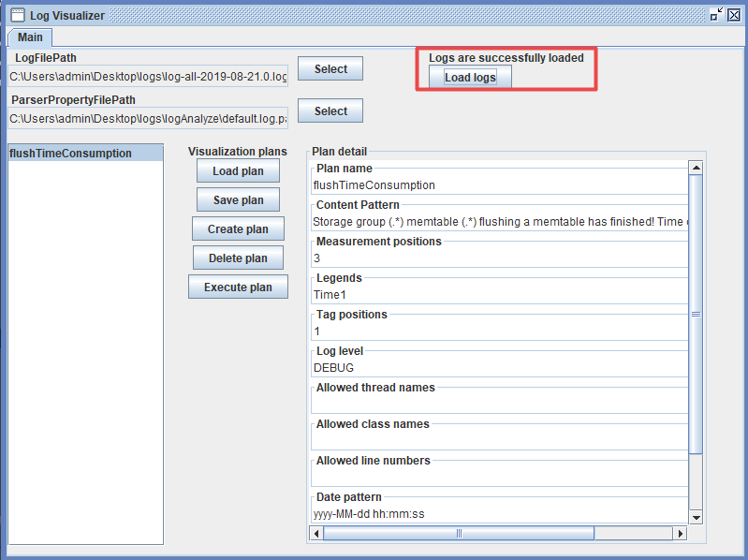Click the ParserPropertyFilePath text field
The width and height of the screenshot is (748, 560).
click(x=148, y=119)
